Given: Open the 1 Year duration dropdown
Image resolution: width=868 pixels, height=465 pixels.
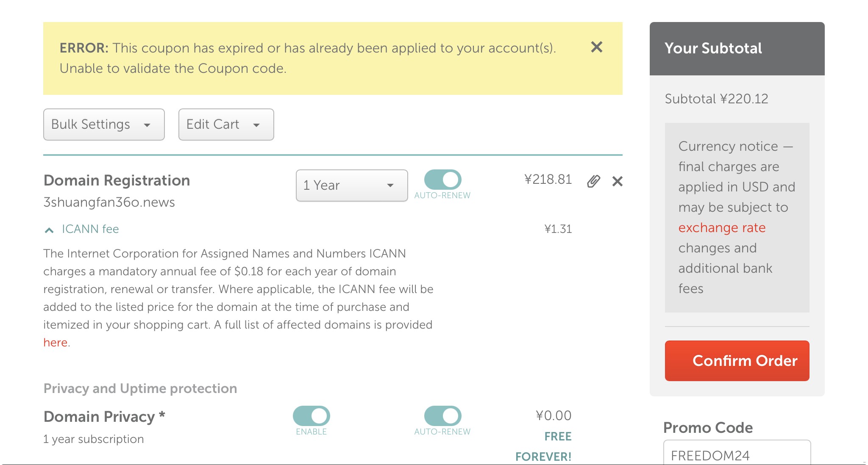Looking at the screenshot, I should tap(351, 185).
